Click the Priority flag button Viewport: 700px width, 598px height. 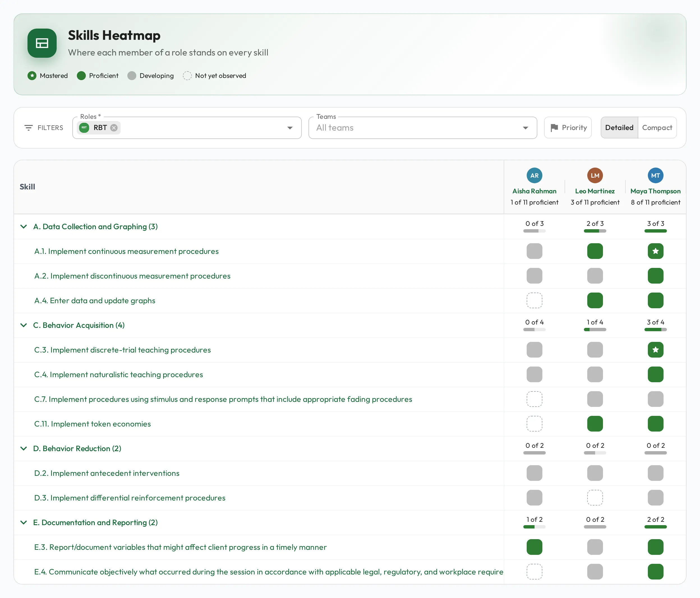coord(568,128)
